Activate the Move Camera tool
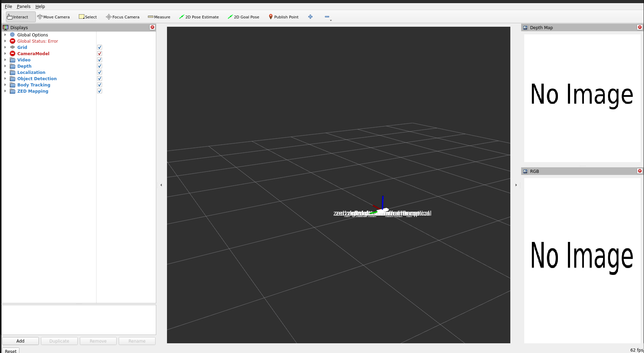The image size is (644, 353). pyautogui.click(x=53, y=17)
